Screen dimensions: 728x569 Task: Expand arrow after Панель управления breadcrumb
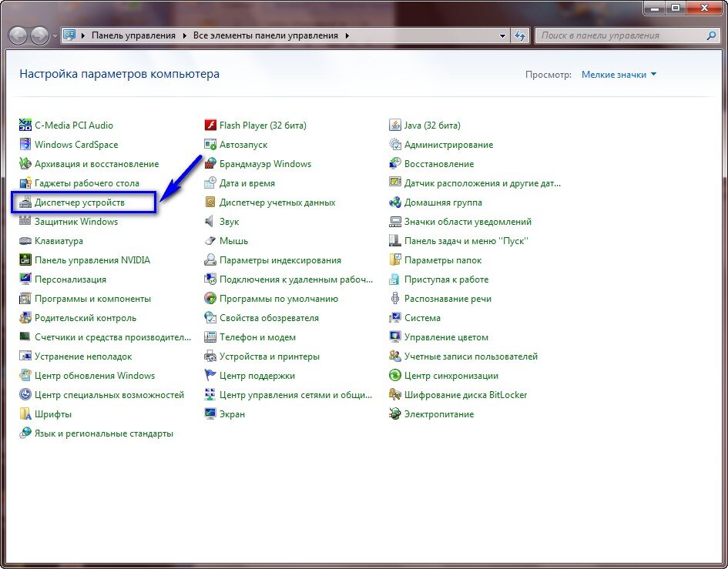tap(184, 35)
